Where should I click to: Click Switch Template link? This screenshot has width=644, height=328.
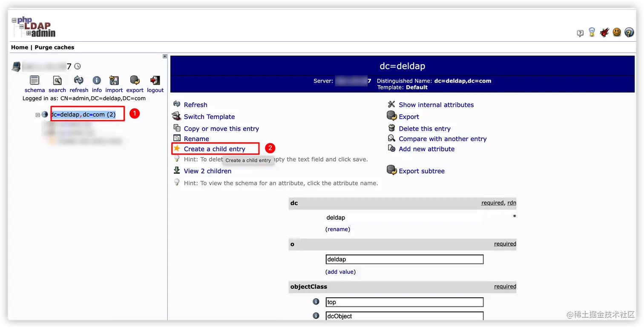pyautogui.click(x=209, y=117)
